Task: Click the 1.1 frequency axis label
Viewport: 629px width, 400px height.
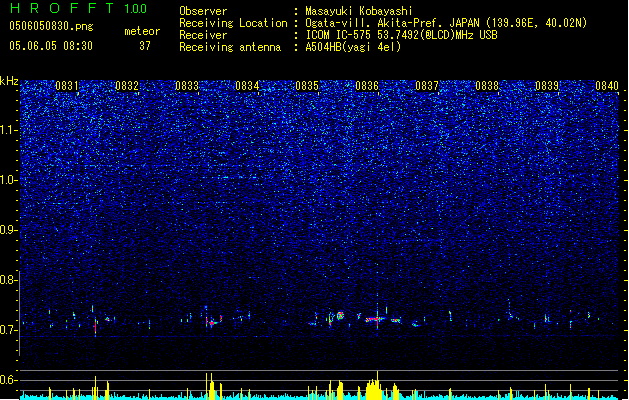Action: point(8,130)
